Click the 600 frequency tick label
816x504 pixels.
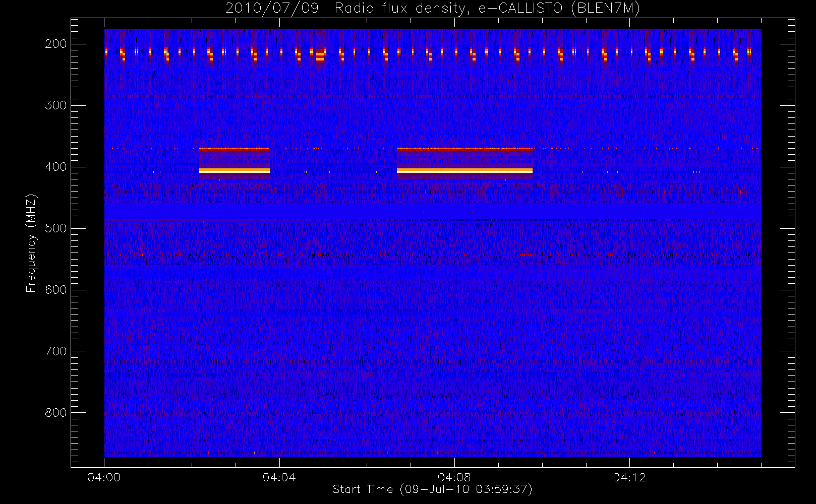point(56,290)
